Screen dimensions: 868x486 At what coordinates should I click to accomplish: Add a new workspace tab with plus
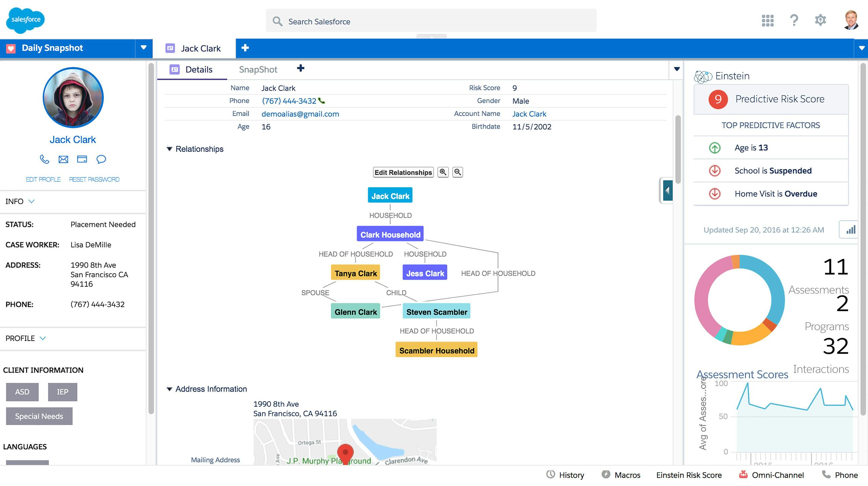[245, 48]
